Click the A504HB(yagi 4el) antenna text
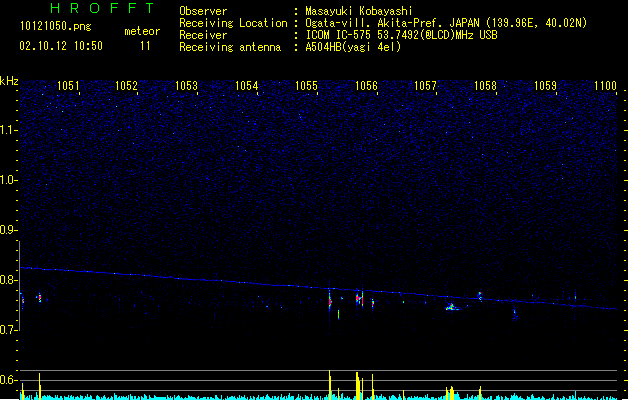Image resolution: width=629 pixels, height=400 pixels. 353,47
